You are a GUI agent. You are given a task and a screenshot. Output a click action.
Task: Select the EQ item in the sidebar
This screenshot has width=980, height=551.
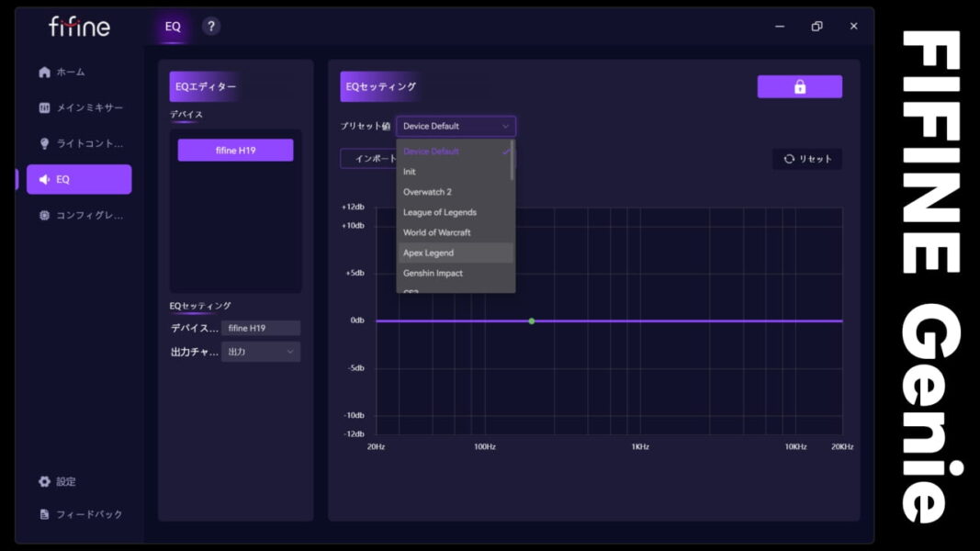pyautogui.click(x=79, y=179)
